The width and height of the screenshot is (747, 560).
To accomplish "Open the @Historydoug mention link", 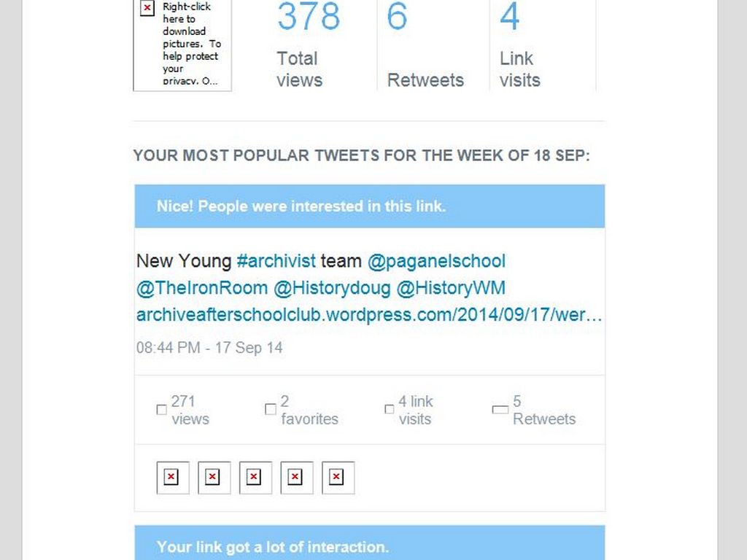I will 332,288.
